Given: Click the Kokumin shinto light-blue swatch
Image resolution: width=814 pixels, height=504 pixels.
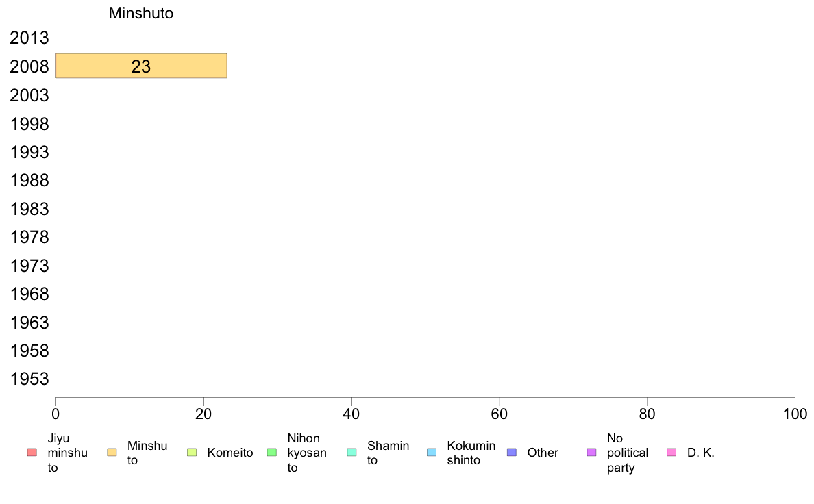Looking at the screenshot, I should [432, 453].
